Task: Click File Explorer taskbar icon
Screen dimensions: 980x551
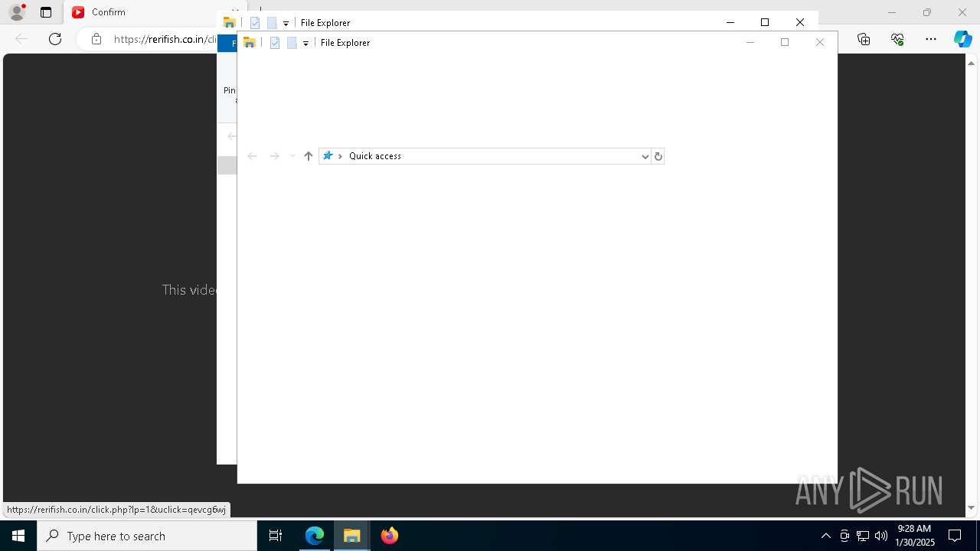Action: point(352,536)
